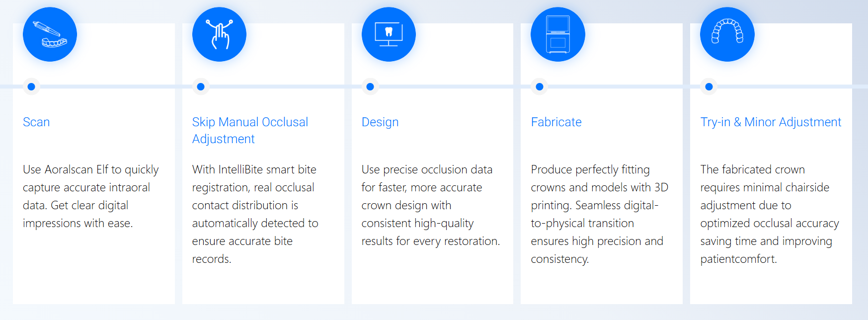The width and height of the screenshot is (868, 320).
Task: Open Try-in & Minor Adjustment heading
Action: coord(771,122)
